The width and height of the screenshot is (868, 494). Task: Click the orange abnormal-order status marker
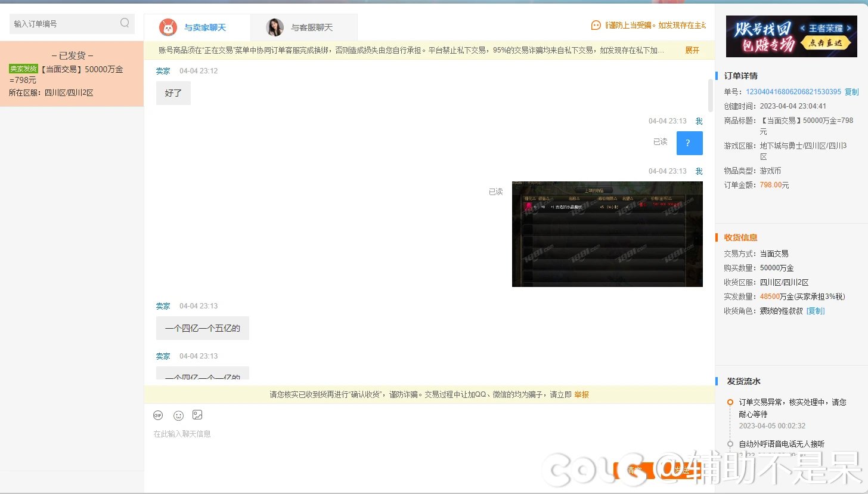730,402
